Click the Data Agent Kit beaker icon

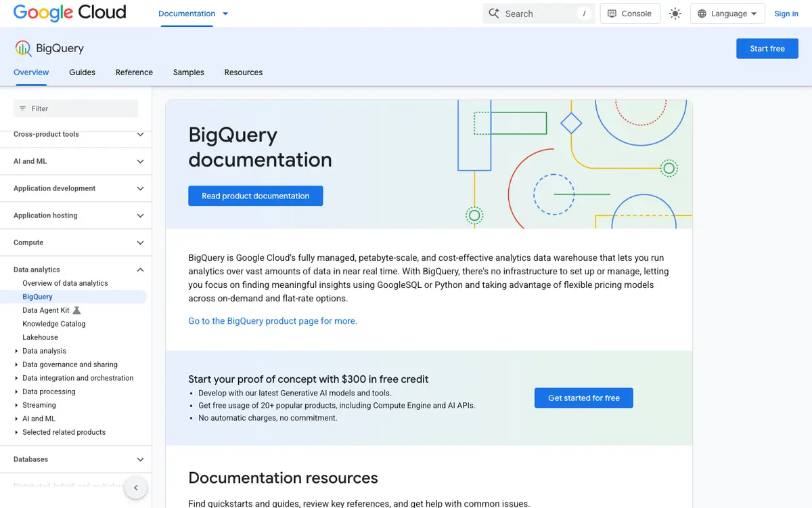76,310
